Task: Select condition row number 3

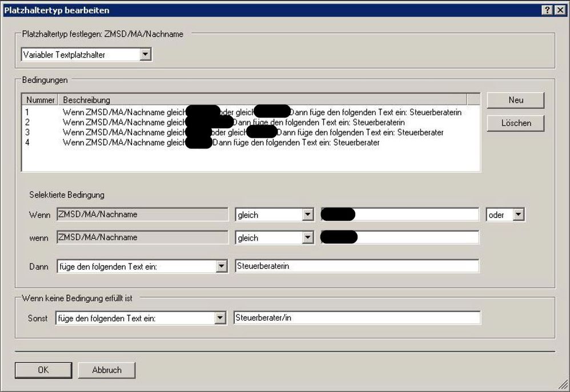Action: coord(251,132)
